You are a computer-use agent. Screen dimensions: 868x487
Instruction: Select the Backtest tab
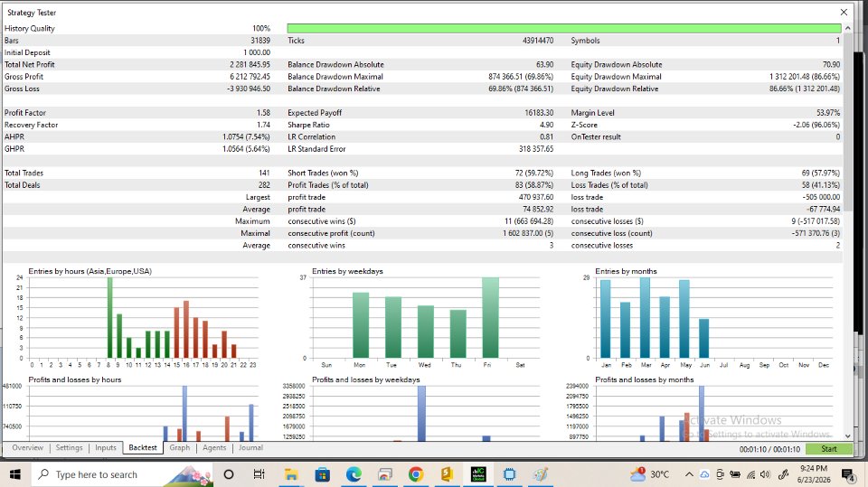[143, 448]
